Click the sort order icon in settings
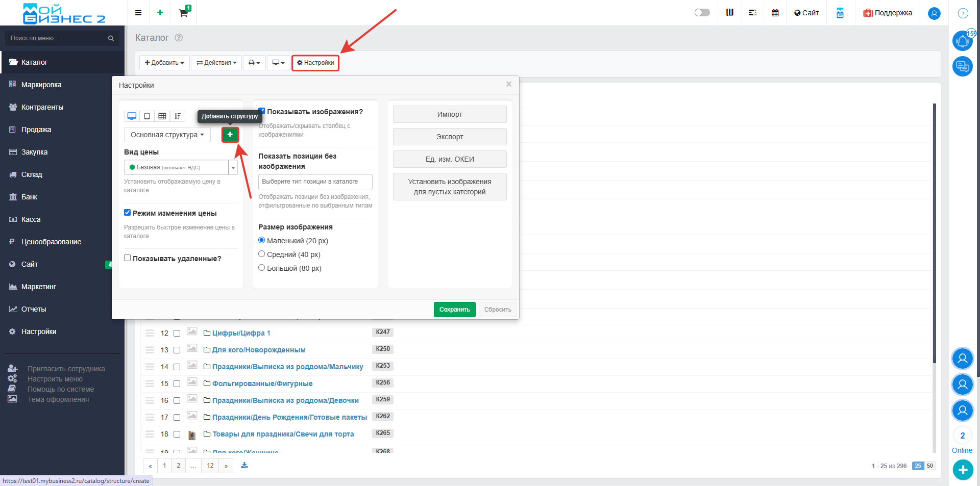The height and width of the screenshot is (486, 980). pyautogui.click(x=178, y=116)
